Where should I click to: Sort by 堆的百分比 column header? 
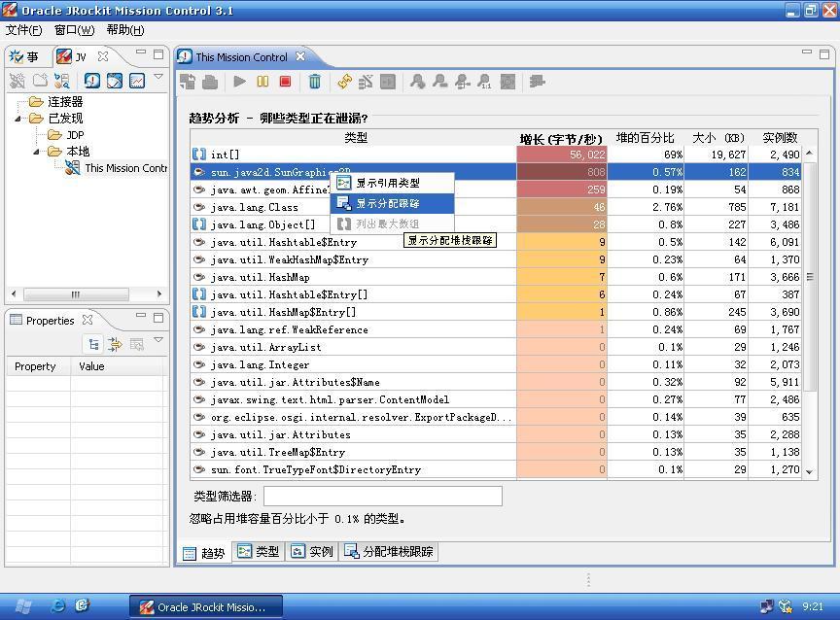tap(645, 138)
